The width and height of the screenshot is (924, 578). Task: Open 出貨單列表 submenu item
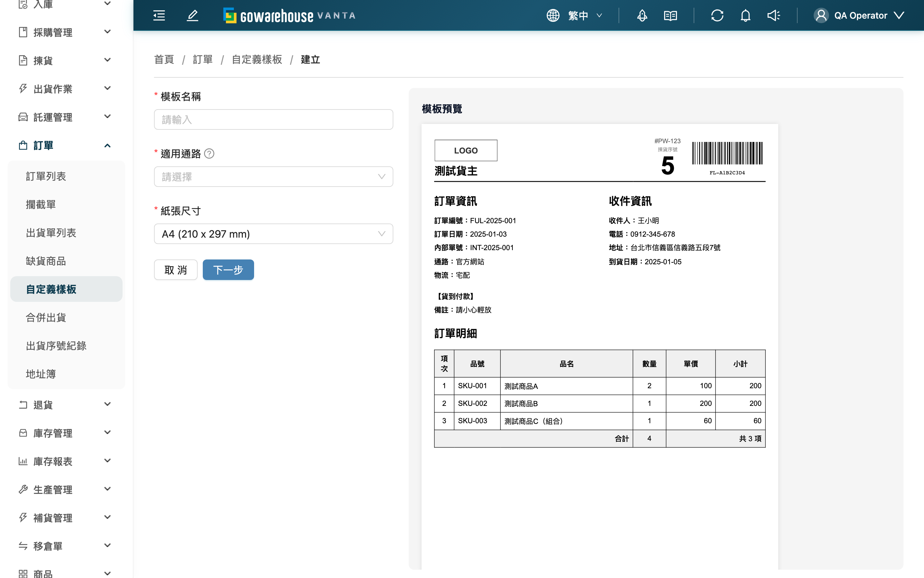click(66, 233)
